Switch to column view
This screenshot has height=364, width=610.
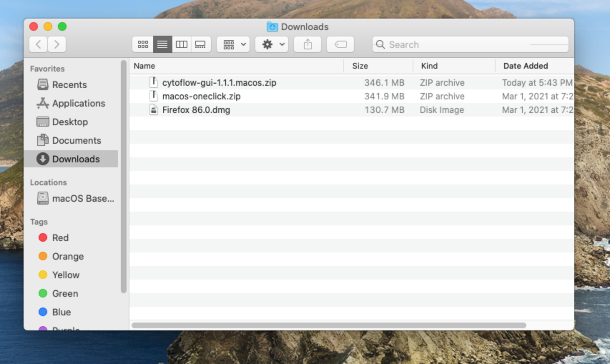tap(181, 44)
